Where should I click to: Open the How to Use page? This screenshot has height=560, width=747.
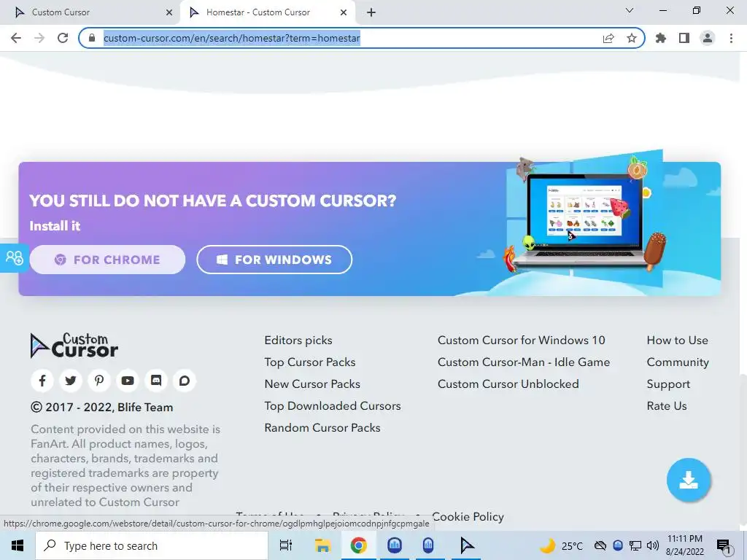pyautogui.click(x=678, y=341)
